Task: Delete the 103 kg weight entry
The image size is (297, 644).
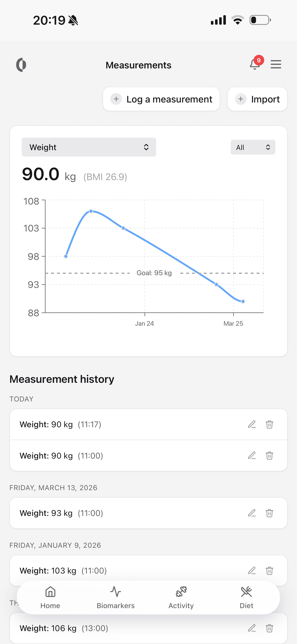Action: [x=269, y=571]
